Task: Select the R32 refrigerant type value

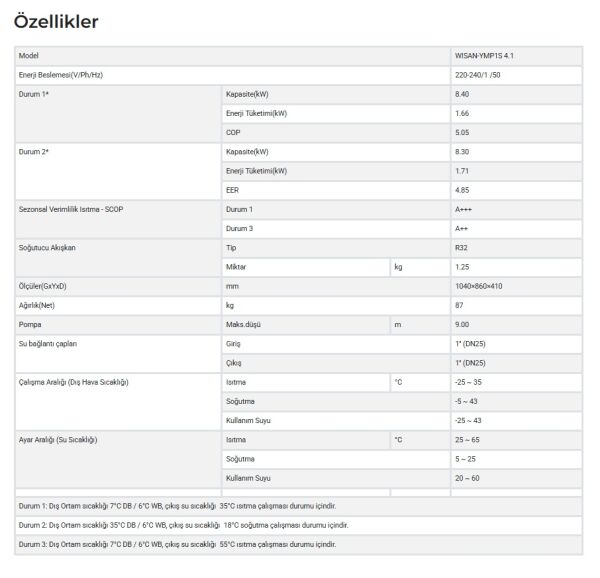Action: 461,246
